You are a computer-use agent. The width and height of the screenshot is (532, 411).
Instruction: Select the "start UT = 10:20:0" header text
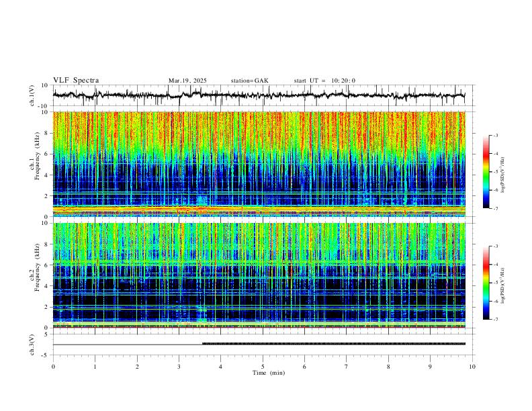coord(324,81)
